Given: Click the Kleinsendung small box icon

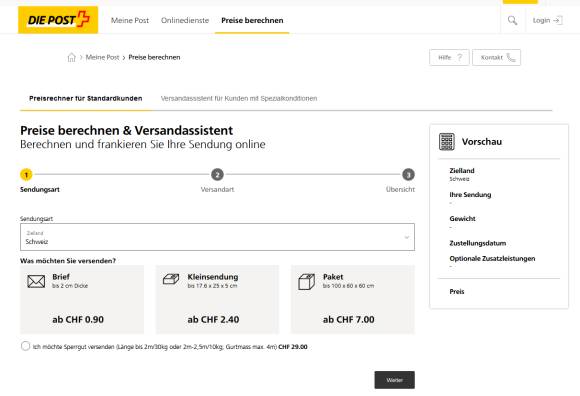Looking at the screenshot, I should pos(171,279).
